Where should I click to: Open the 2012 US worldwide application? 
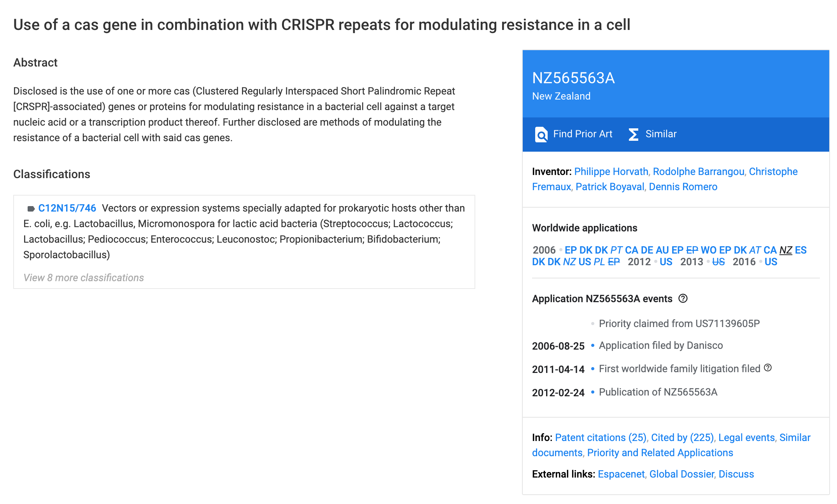pos(666,262)
